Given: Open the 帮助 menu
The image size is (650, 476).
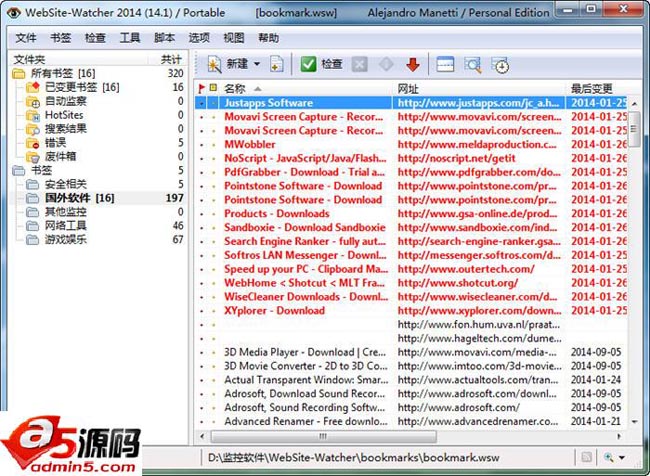Looking at the screenshot, I should [268, 38].
